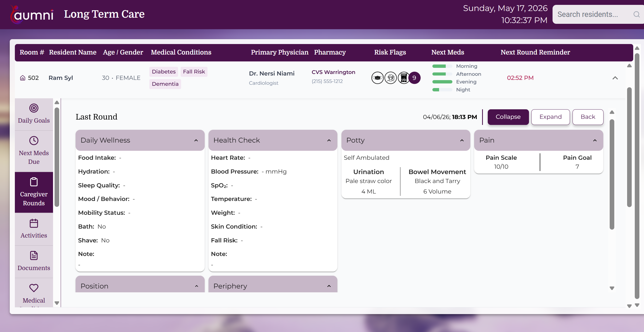644x332 pixels.
Task: Select the Caregiver Rounds tab
Action: 34,192
